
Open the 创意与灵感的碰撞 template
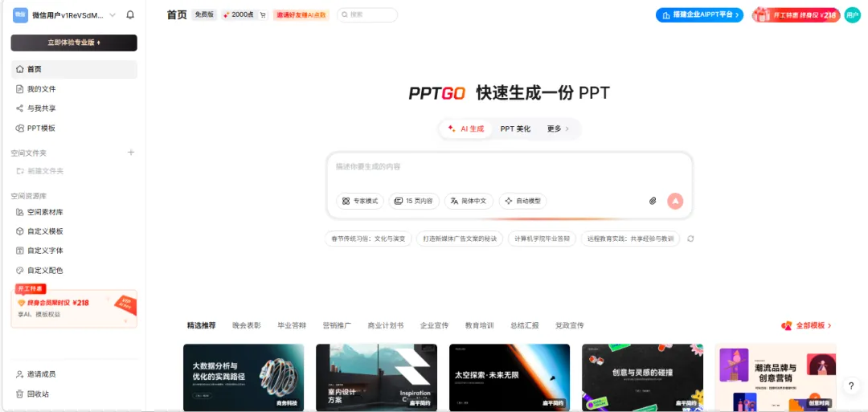(642, 377)
